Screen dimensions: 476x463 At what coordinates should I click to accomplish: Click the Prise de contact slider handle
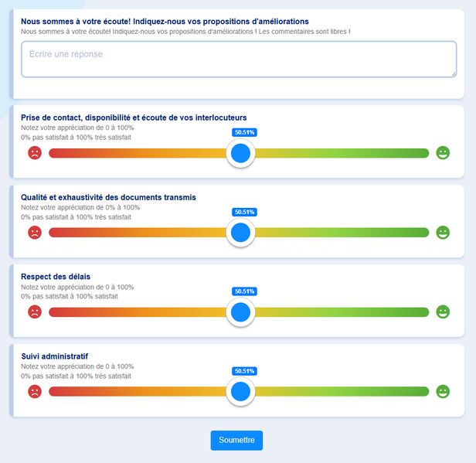click(240, 153)
